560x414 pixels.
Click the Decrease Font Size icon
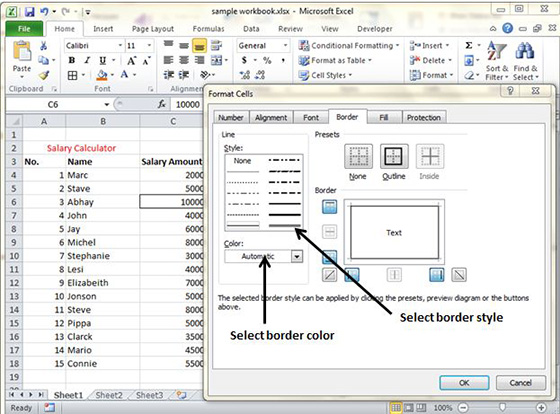click(x=146, y=61)
